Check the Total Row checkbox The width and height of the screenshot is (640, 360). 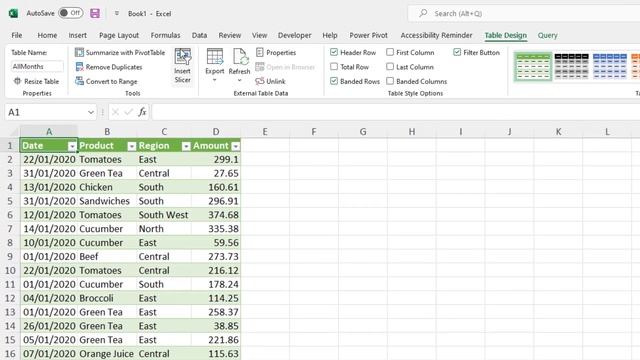tap(334, 67)
